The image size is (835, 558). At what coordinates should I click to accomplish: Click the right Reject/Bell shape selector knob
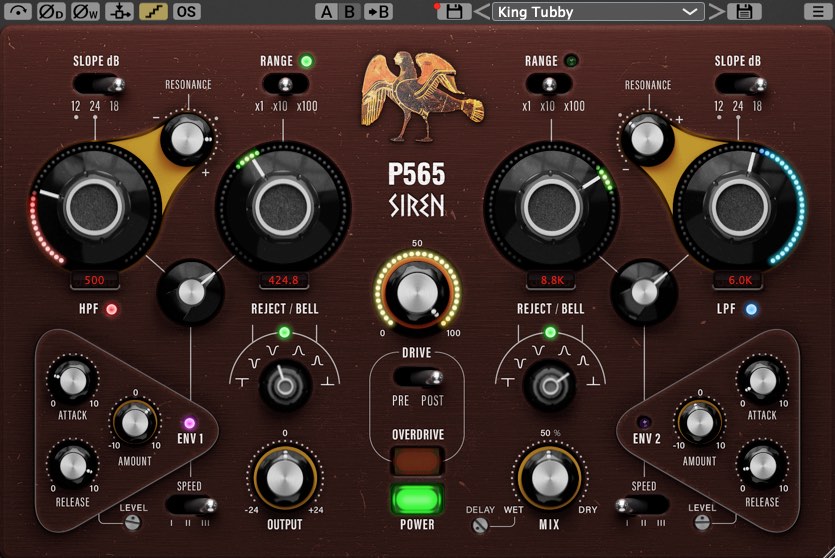pyautogui.click(x=550, y=385)
